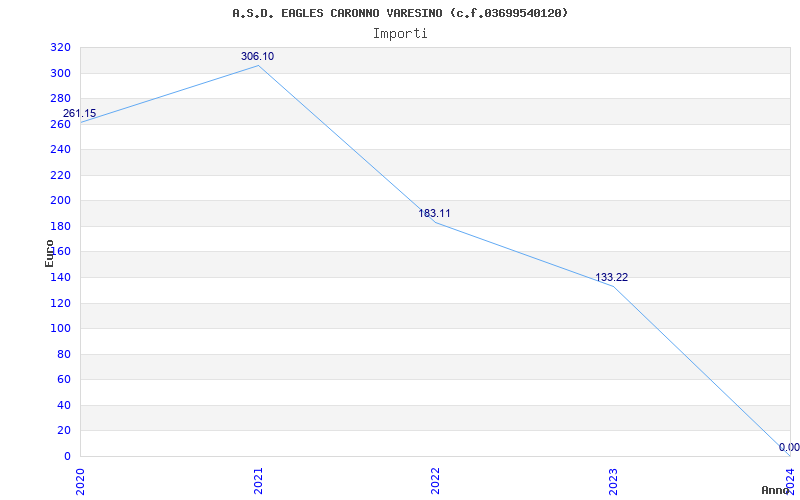This screenshot has width=800, height=500.
Task: Select the 133.22 data label
Action: [x=611, y=277]
